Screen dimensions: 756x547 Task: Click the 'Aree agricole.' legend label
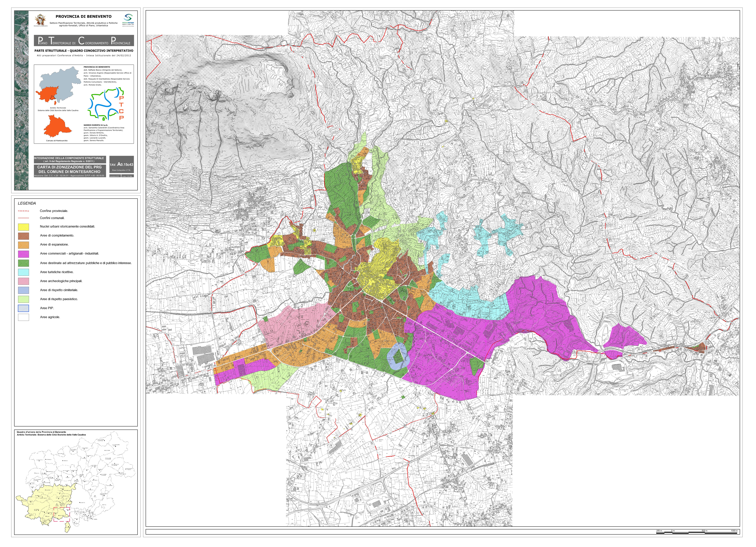pos(50,317)
